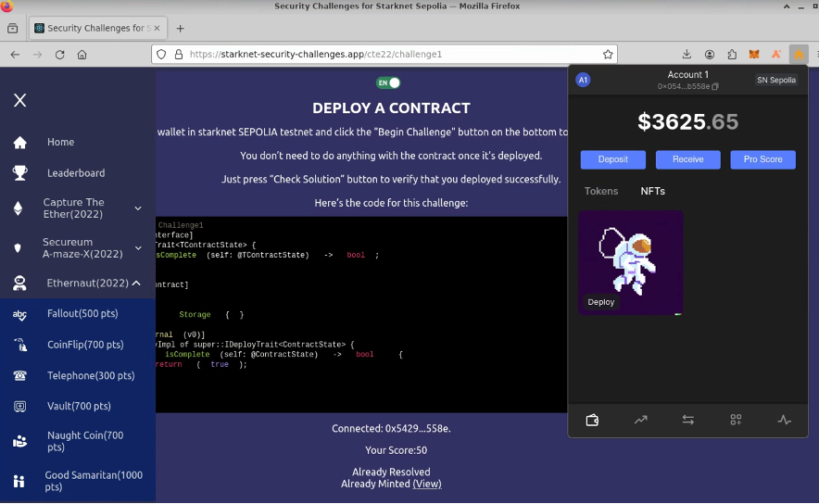This screenshot has width=819, height=504.
Task: Click the Telephone icon
Action: coord(19,375)
